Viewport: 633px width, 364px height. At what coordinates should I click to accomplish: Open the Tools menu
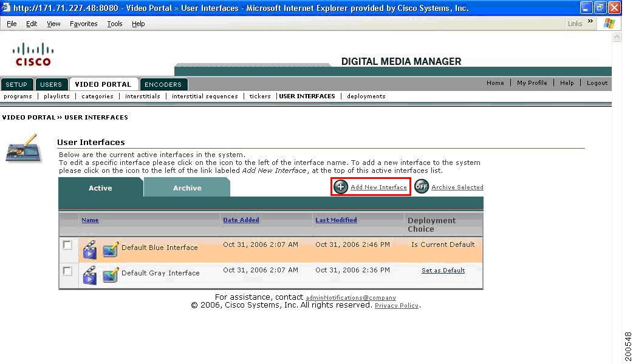tap(115, 24)
